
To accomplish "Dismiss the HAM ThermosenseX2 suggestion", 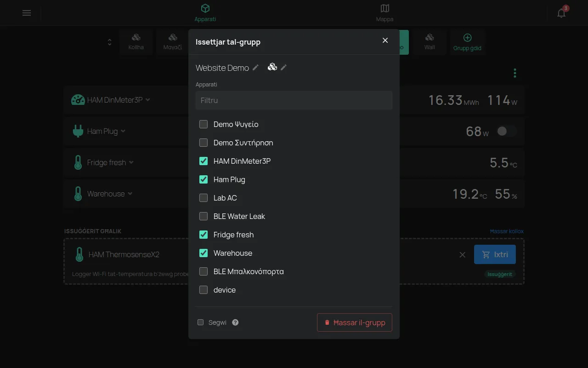I will (x=463, y=254).
